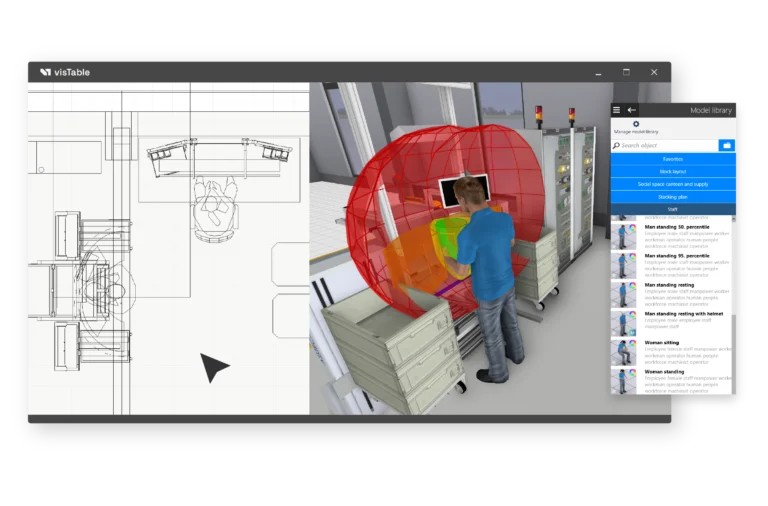Select the Man standing 95. percentile thumbnail
The width and height of the screenshot is (768, 506).
click(x=624, y=265)
